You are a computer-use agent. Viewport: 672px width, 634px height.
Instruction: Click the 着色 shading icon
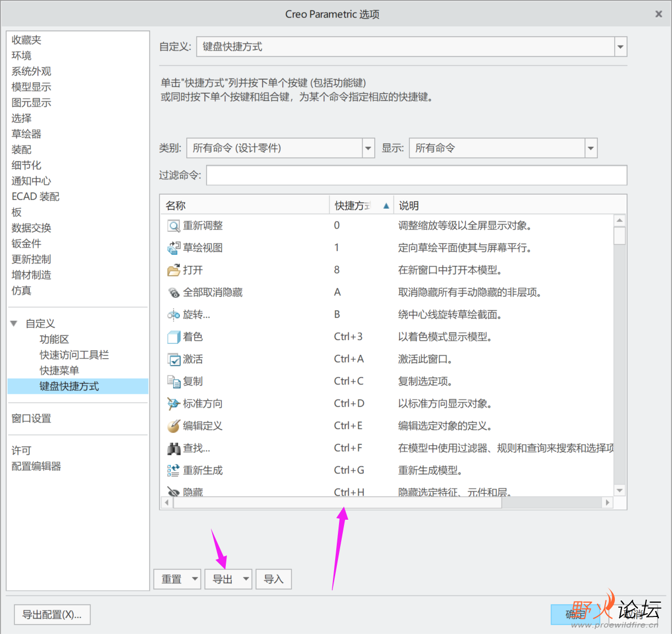(174, 337)
